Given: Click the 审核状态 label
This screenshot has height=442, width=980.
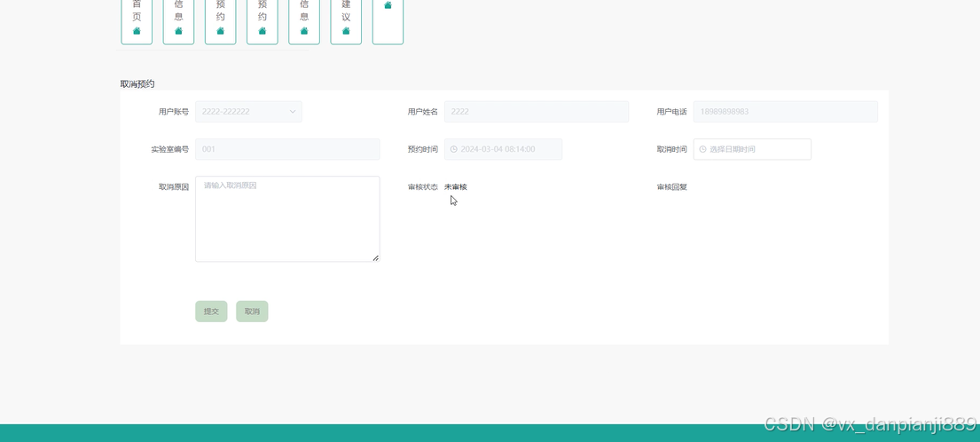Looking at the screenshot, I should (x=422, y=187).
